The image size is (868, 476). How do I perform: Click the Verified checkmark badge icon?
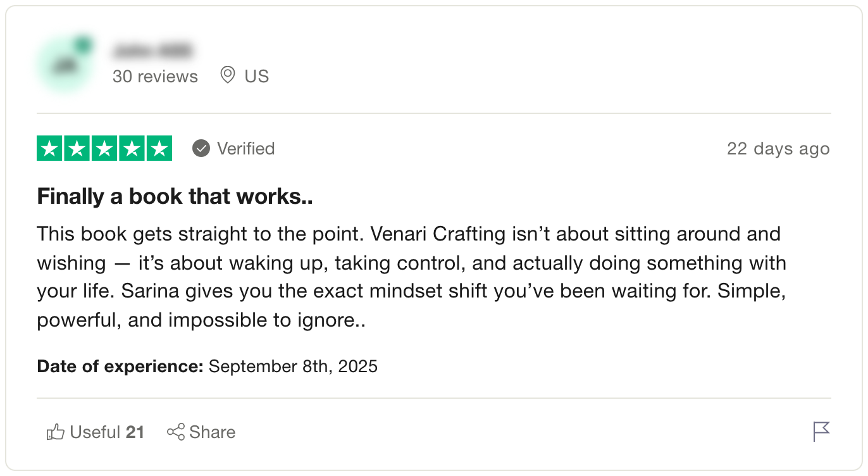click(201, 149)
